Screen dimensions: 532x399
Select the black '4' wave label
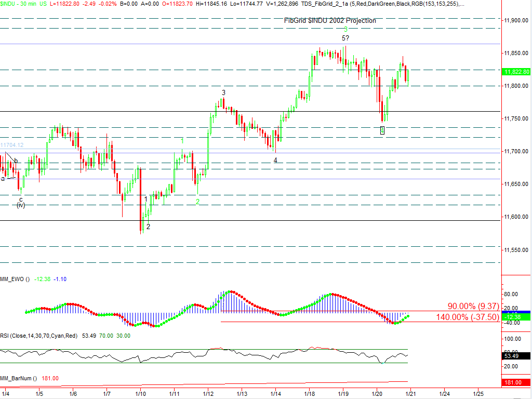tap(275, 161)
